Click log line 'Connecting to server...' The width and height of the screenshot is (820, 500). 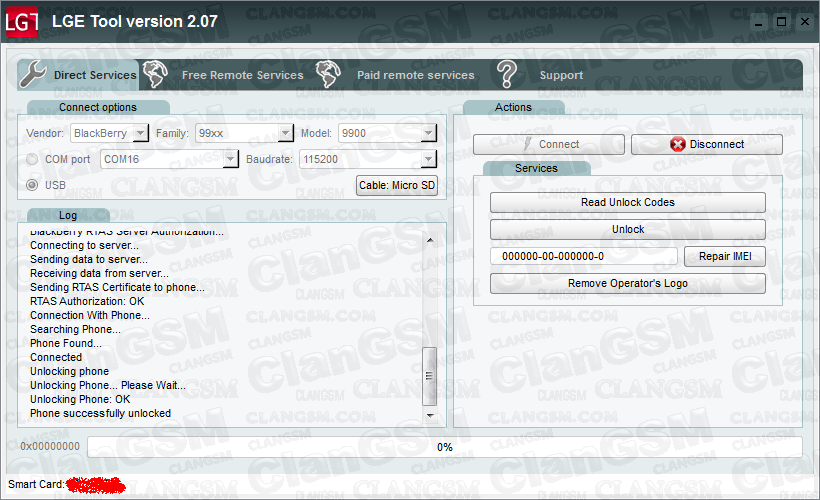[x=84, y=245]
